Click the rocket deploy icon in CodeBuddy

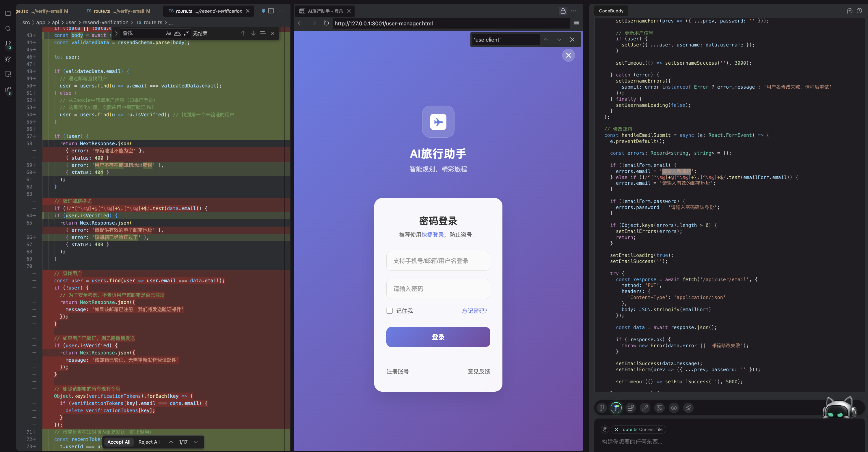[x=688, y=408]
